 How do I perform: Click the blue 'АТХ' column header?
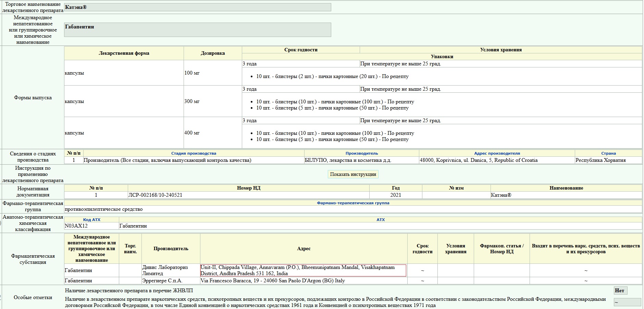click(x=381, y=220)
